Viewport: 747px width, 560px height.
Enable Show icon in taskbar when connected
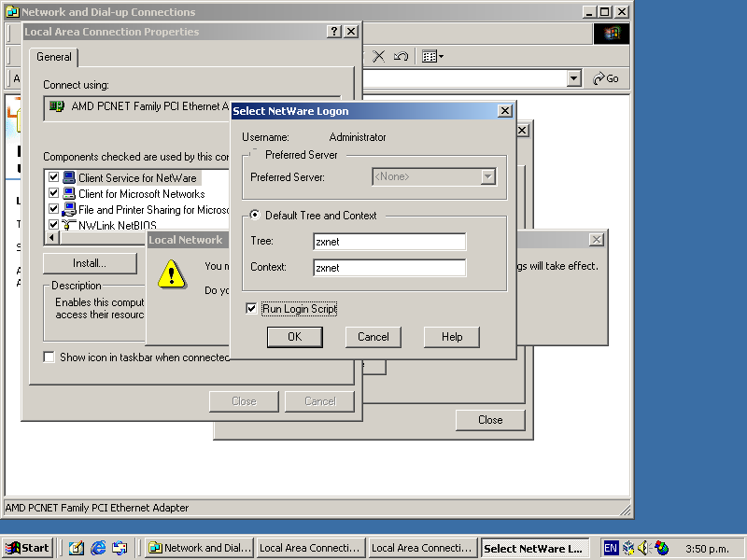[x=49, y=357]
